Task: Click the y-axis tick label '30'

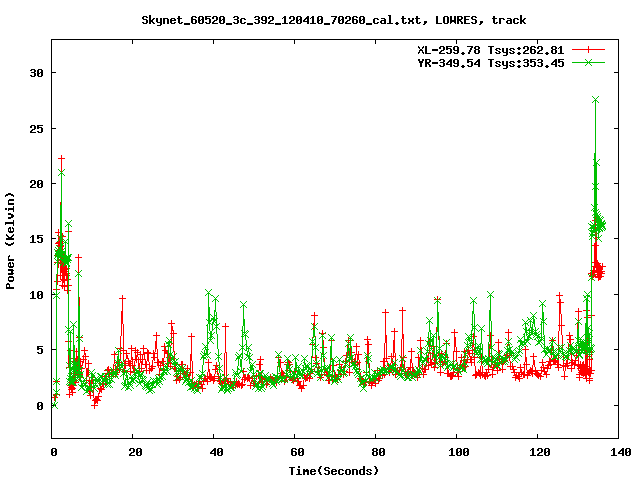Action: 37,73
